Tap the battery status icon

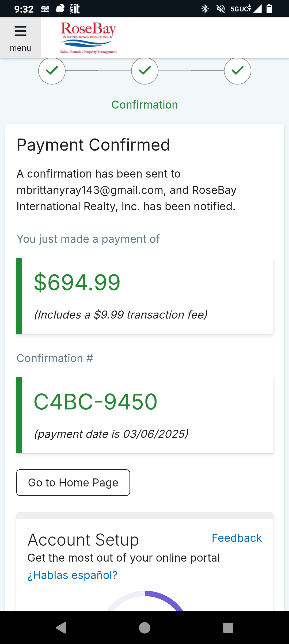pyautogui.click(x=269, y=9)
